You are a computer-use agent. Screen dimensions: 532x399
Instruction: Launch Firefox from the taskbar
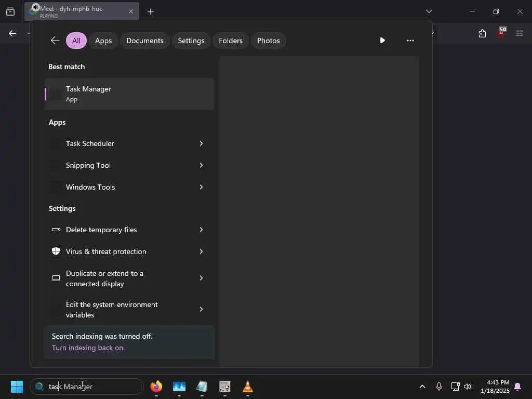coord(156,387)
